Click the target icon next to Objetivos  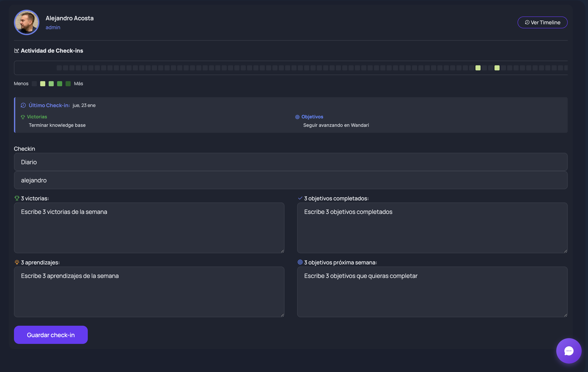[297, 117]
